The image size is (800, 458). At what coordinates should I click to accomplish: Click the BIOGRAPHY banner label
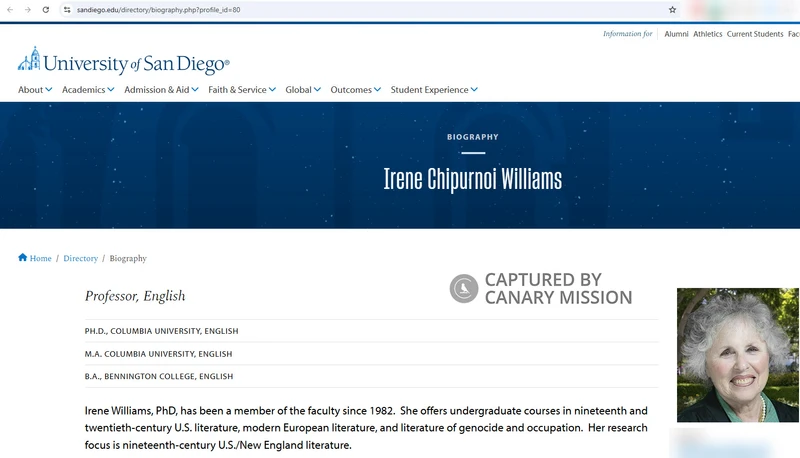coord(473,137)
